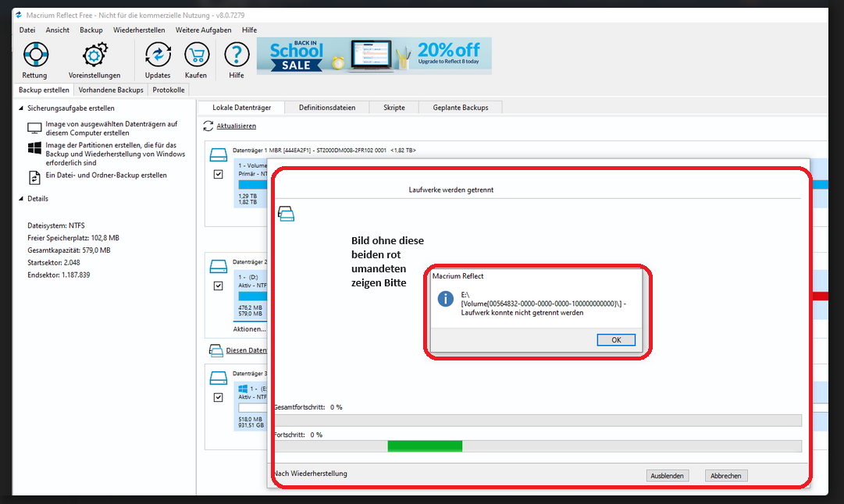Click the Endsektor: 1.187.839 text
844x504 pixels.
tap(59, 275)
